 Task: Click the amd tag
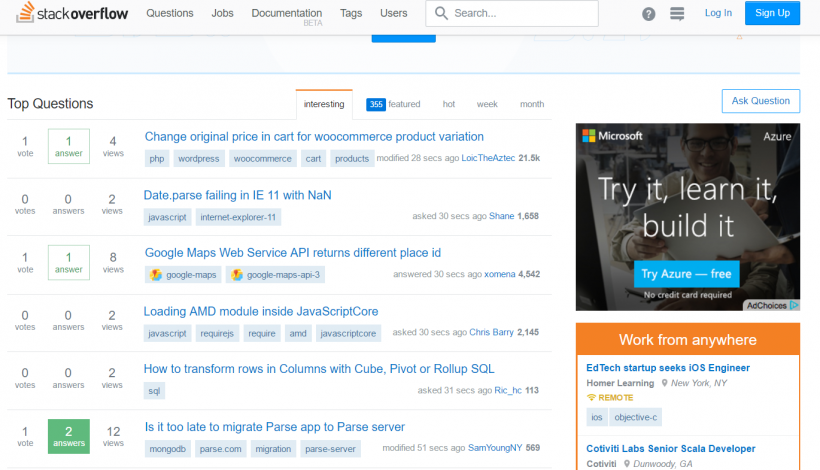click(x=298, y=333)
